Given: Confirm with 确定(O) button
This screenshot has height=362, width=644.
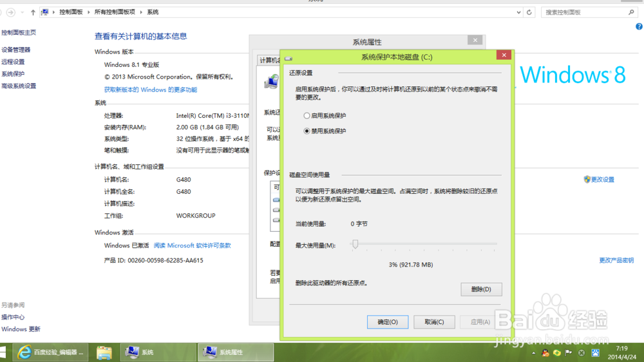Looking at the screenshot, I should (388, 321).
